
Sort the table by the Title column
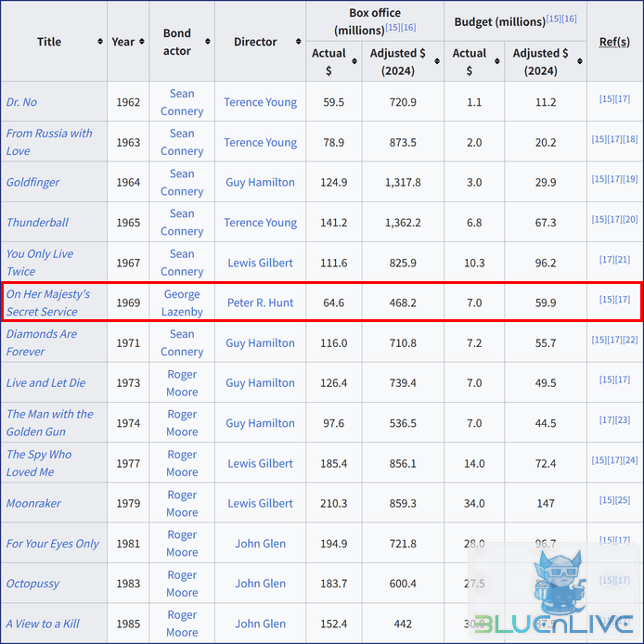[100, 42]
